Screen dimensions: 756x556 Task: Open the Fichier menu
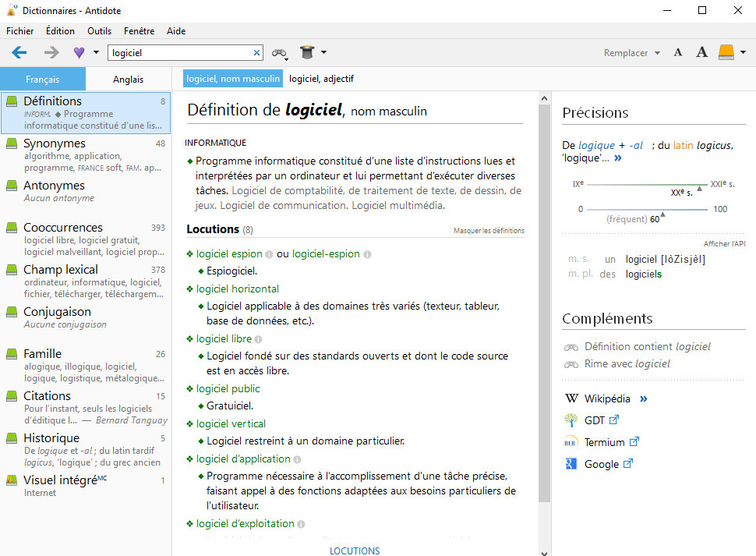coord(19,31)
